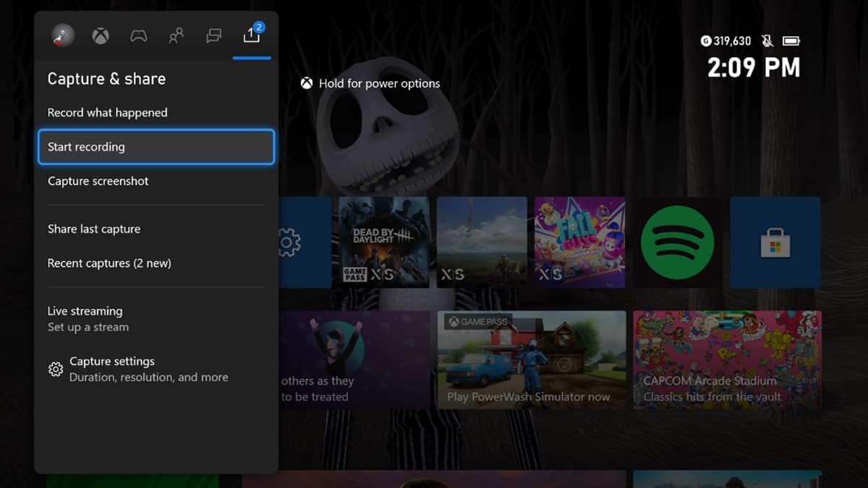Open the Parties & chats icon
868x488 pixels.
(x=213, y=35)
